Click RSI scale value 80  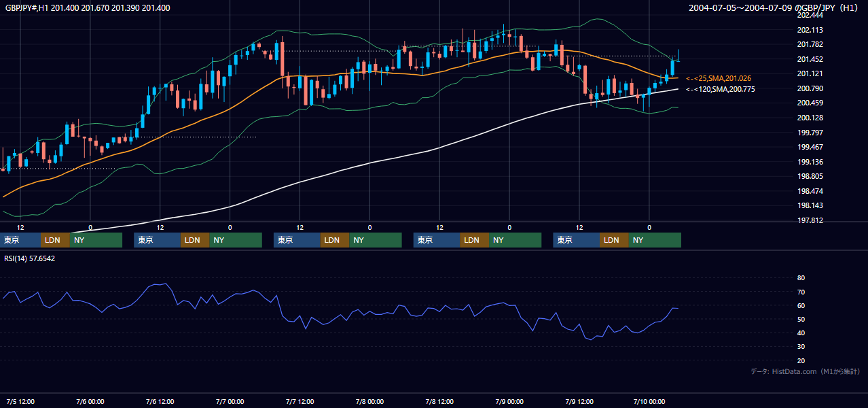click(x=801, y=278)
